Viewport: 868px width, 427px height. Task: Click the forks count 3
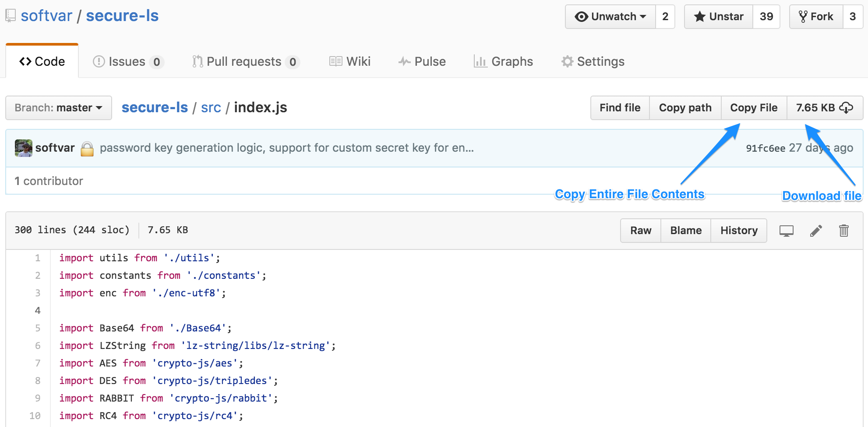click(x=852, y=17)
